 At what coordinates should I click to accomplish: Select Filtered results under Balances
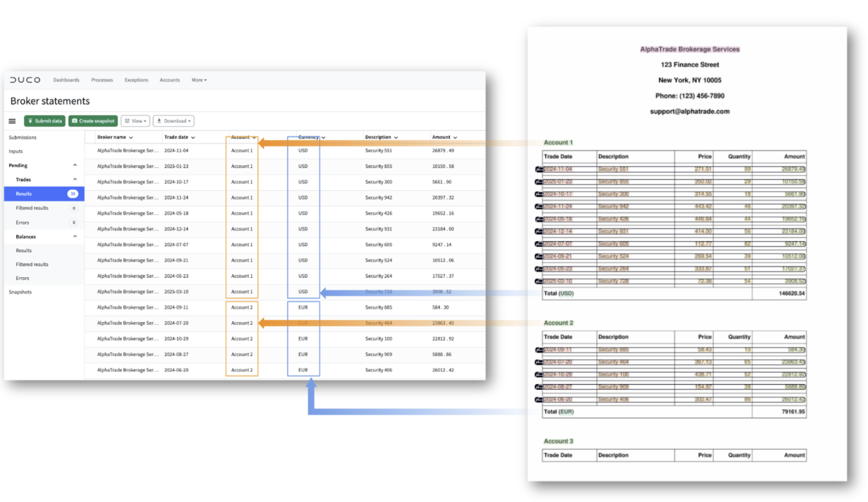pos(32,265)
